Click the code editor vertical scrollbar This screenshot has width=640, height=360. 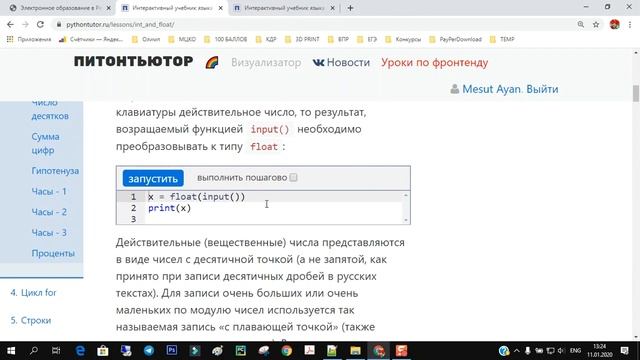tap(406, 208)
